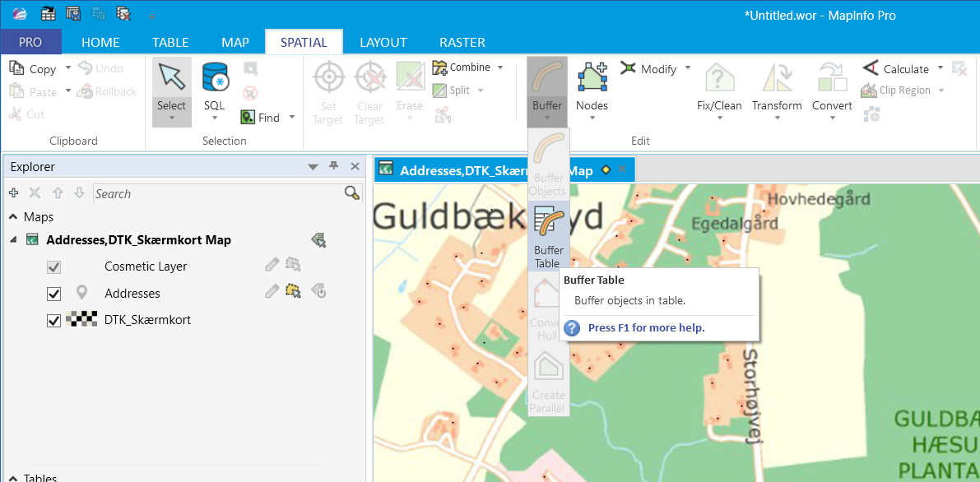Click the add layer plus icon in Explorer
Screen dimensions: 980x482
click(x=14, y=193)
